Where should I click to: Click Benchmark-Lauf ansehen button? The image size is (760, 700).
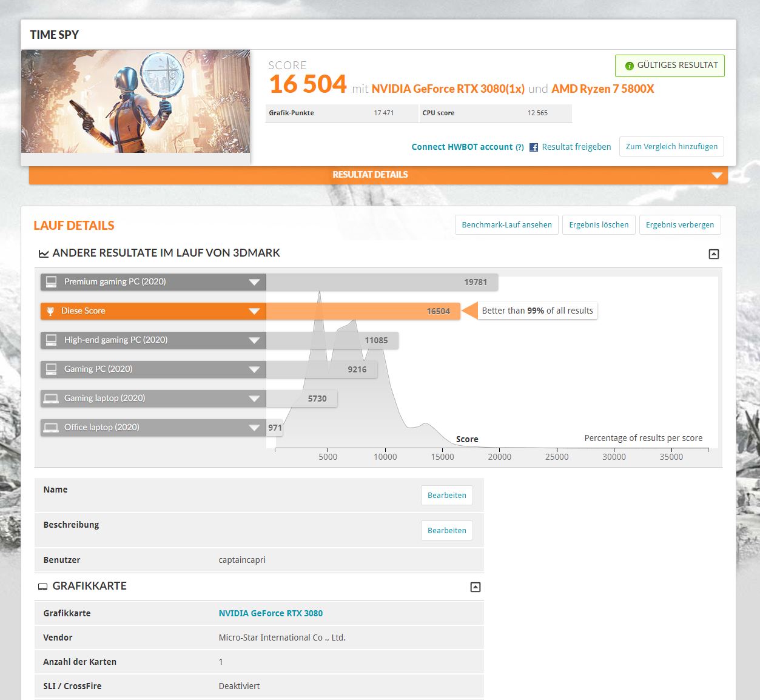506,224
